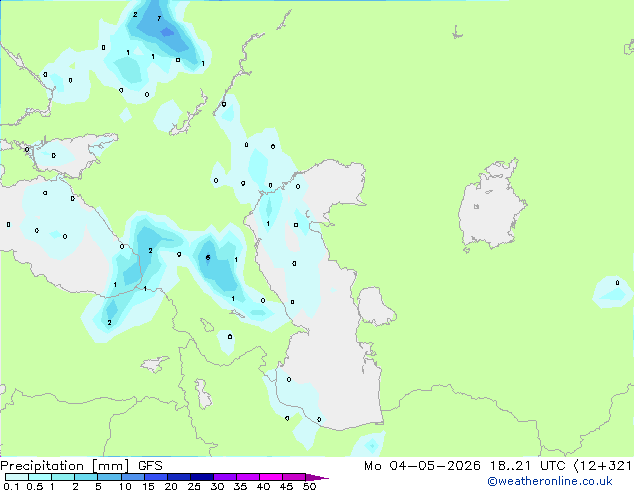Screen dimensions: 634x490
Task: Click the 'Mo 04-05-2026' date text
Action: (422, 466)
